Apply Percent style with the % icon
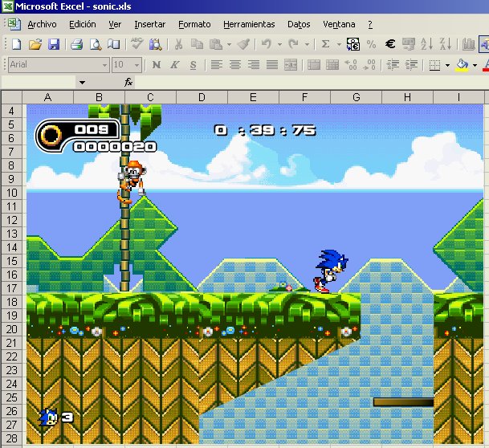The image size is (489, 448). click(371, 44)
